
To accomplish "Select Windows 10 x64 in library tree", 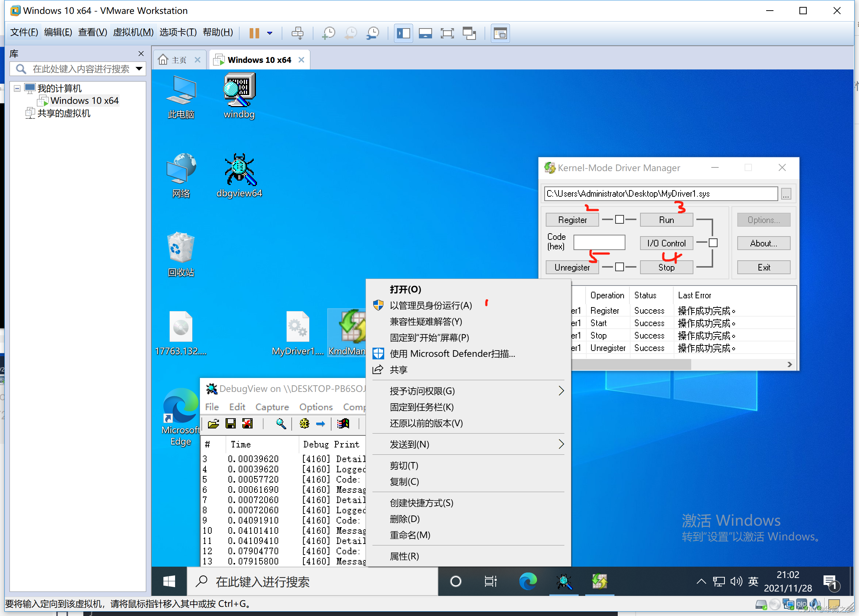I will point(84,101).
